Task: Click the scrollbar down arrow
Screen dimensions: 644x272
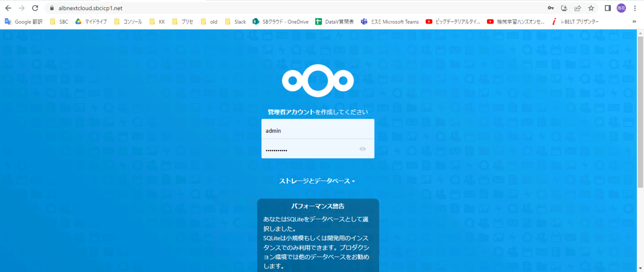Action: coord(640,269)
